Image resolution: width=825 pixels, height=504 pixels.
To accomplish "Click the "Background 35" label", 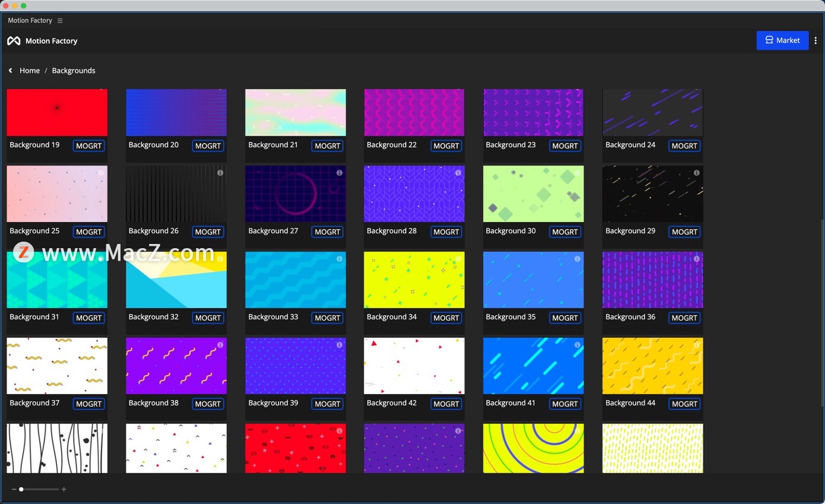I will (510, 317).
